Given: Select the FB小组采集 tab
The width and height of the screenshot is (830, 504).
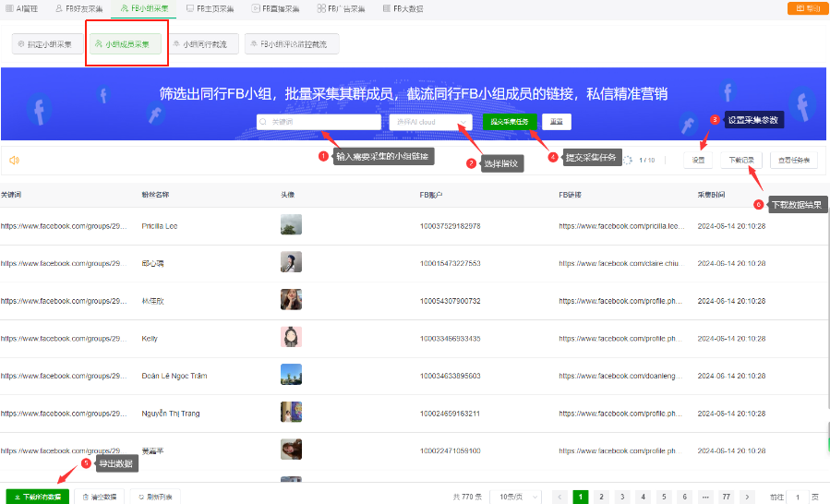Looking at the screenshot, I should tap(144, 8).
